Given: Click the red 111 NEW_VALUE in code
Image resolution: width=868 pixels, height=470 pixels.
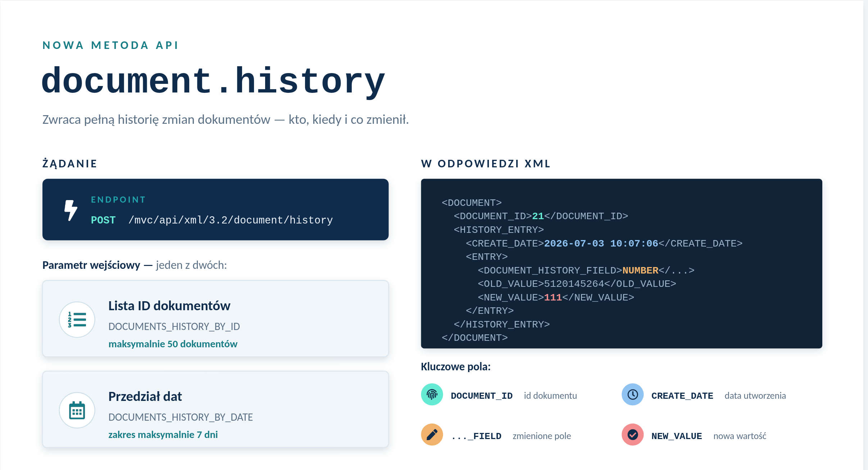Looking at the screenshot, I should tap(553, 298).
